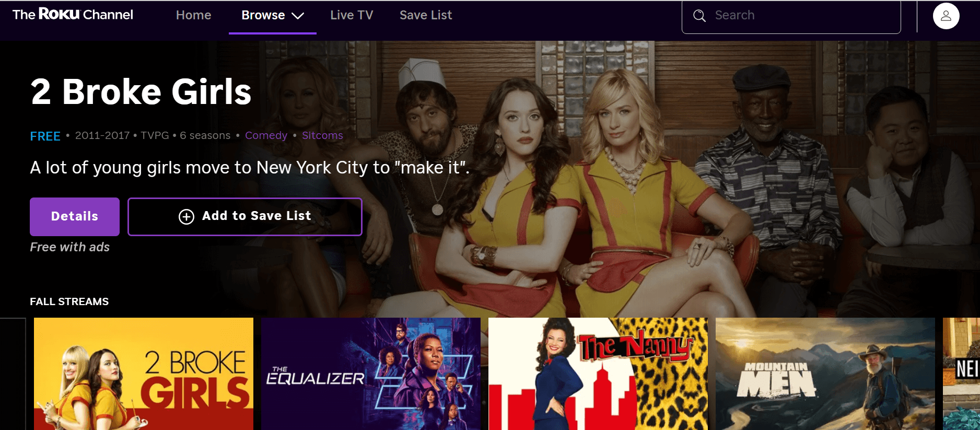Click the Details button

pyautogui.click(x=75, y=216)
